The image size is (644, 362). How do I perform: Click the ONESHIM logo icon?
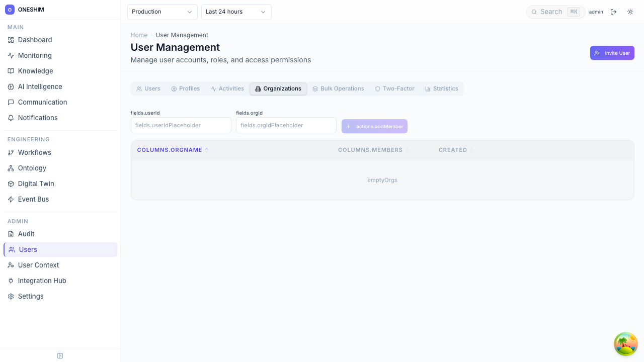click(10, 10)
